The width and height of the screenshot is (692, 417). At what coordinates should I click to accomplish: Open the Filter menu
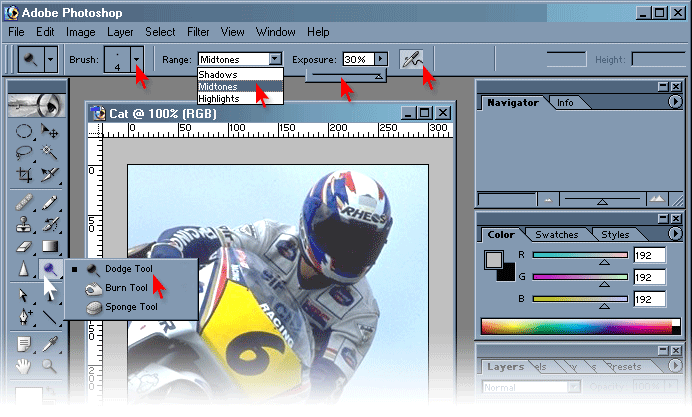tap(198, 32)
